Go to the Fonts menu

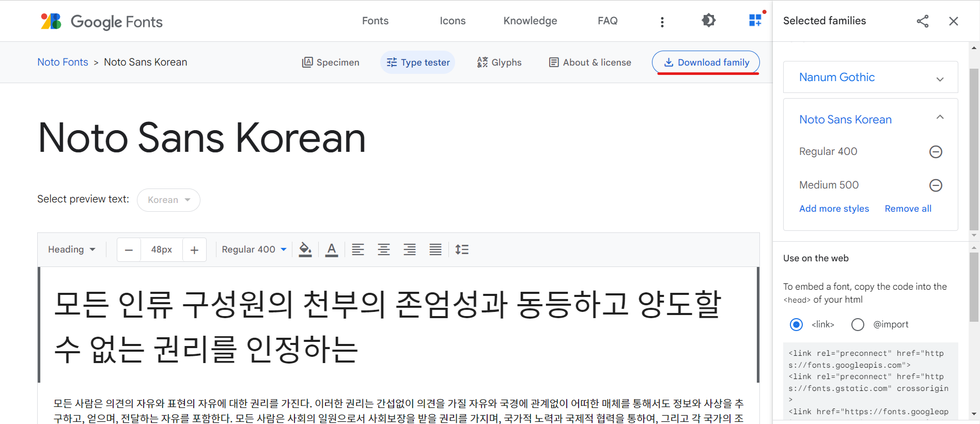pos(375,21)
